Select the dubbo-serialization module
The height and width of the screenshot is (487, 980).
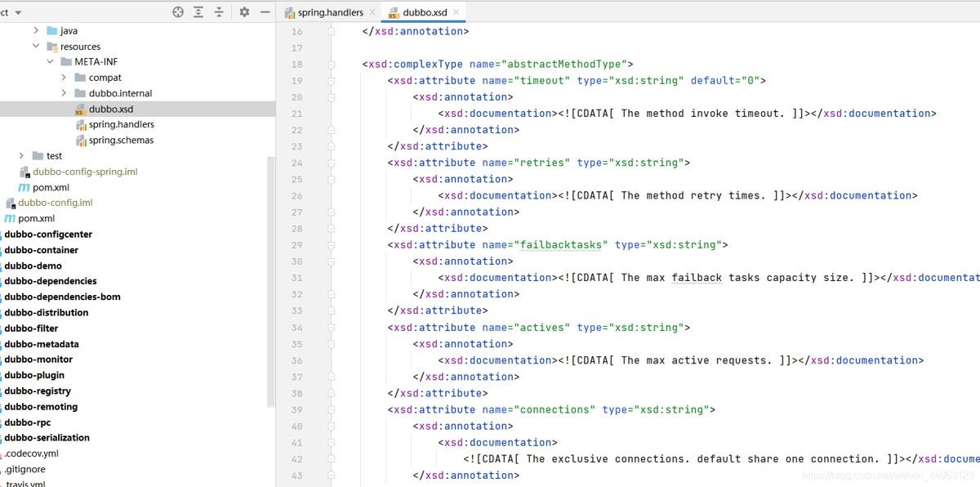point(47,438)
